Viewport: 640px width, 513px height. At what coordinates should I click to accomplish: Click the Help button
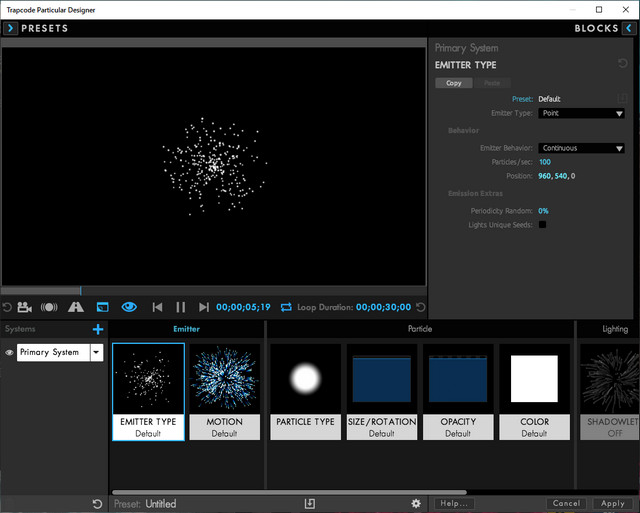click(453, 503)
